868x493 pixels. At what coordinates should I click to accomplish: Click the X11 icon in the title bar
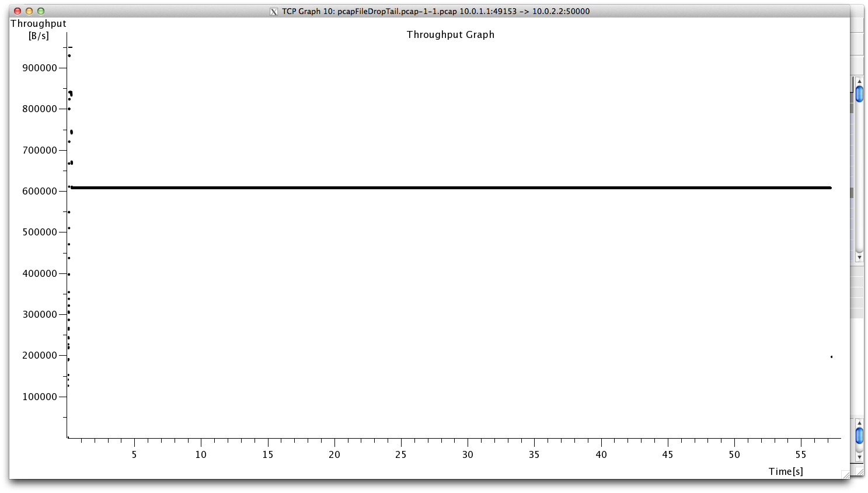pyautogui.click(x=273, y=11)
